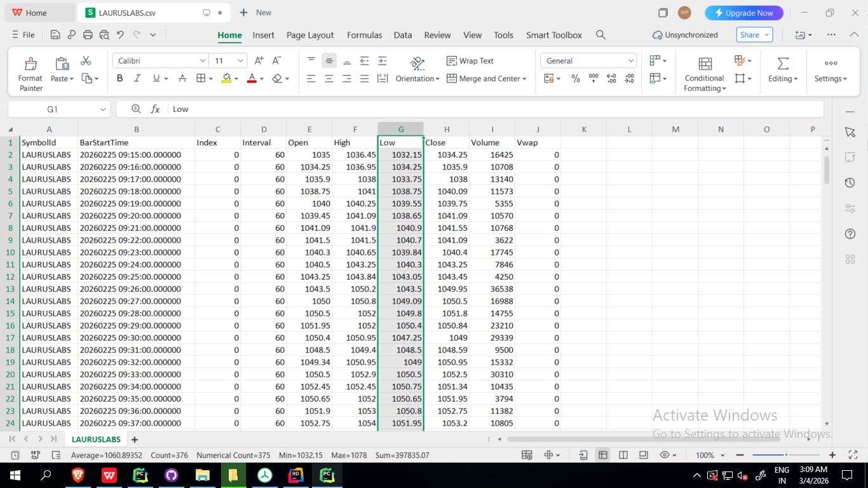Switch to the Data ribbon tab
Screen dimensions: 868x488
[403, 35]
